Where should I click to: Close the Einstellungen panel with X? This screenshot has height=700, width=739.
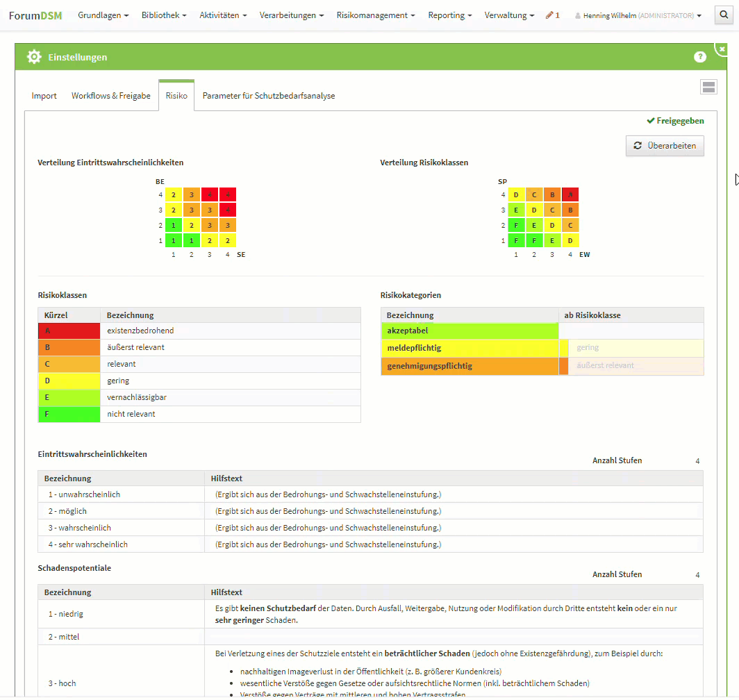722,49
